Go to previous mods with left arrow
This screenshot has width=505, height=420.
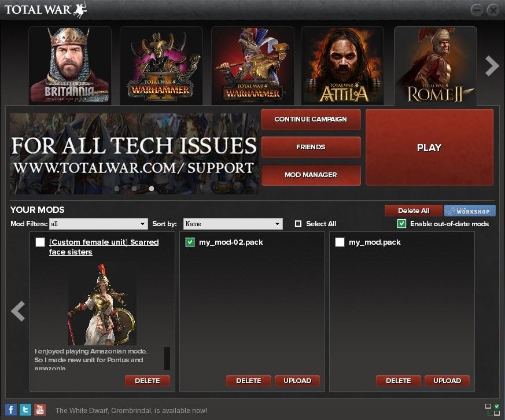(x=18, y=311)
